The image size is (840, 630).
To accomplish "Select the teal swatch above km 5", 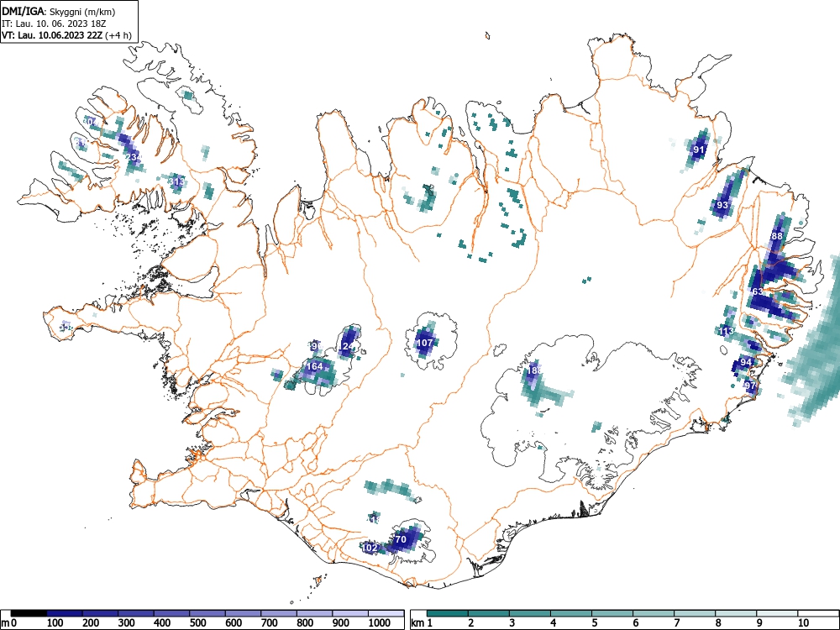I will (x=612, y=613).
